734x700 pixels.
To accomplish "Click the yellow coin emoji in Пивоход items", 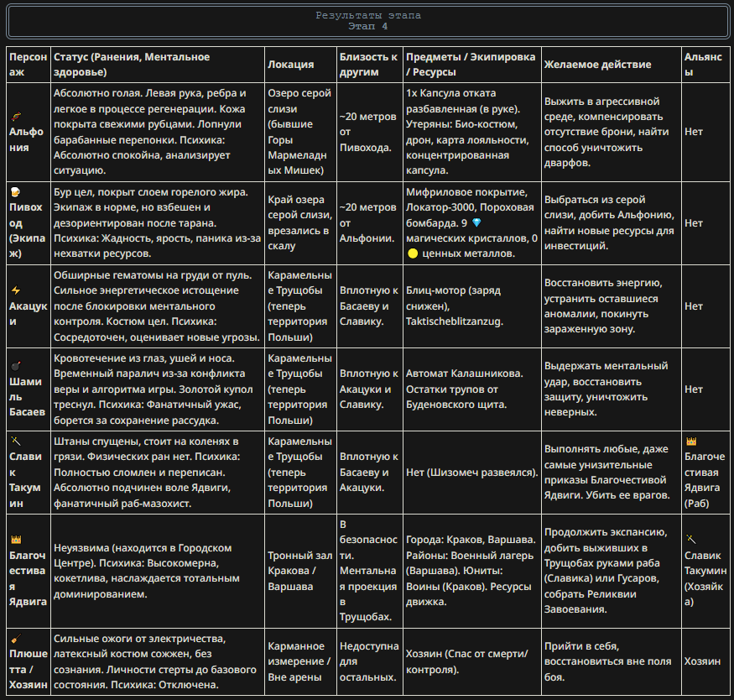I will tap(413, 253).
